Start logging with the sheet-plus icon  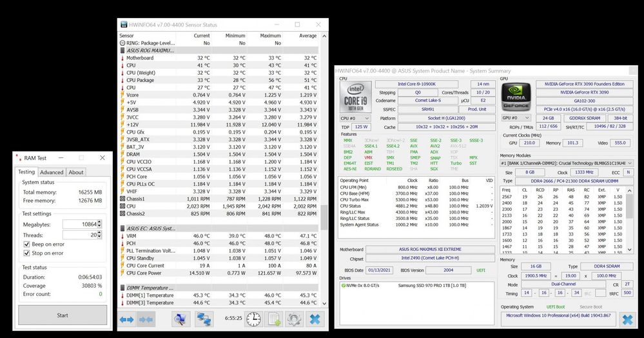[274, 319]
